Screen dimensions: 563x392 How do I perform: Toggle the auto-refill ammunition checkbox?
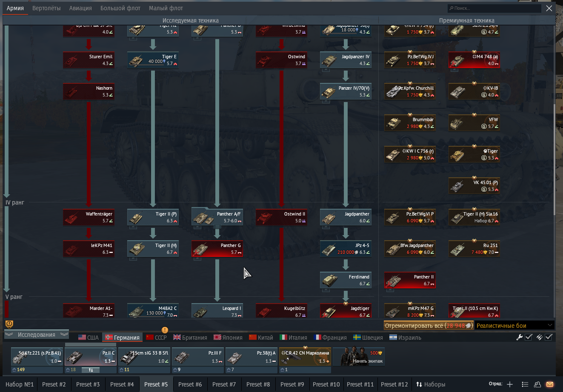(549, 337)
